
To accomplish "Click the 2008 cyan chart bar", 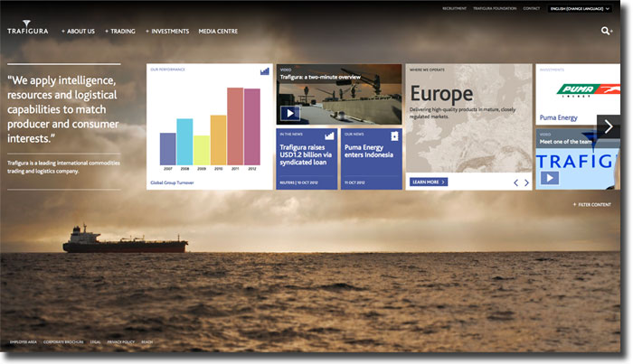I will 184,142.
